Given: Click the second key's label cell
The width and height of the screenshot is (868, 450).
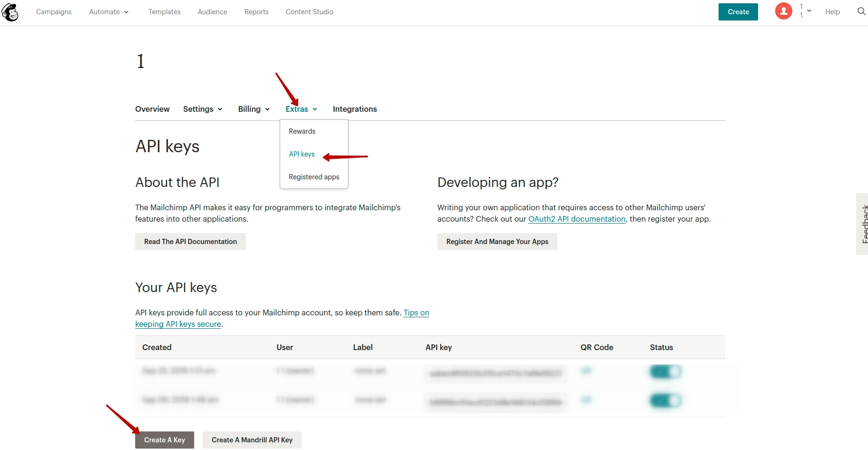Looking at the screenshot, I should tap(370, 400).
